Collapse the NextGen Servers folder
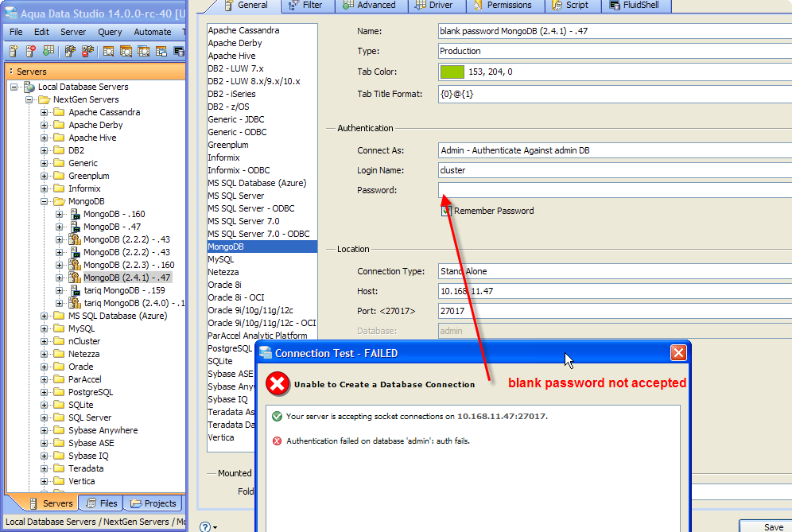Image resolution: width=792 pixels, height=532 pixels. [29, 99]
